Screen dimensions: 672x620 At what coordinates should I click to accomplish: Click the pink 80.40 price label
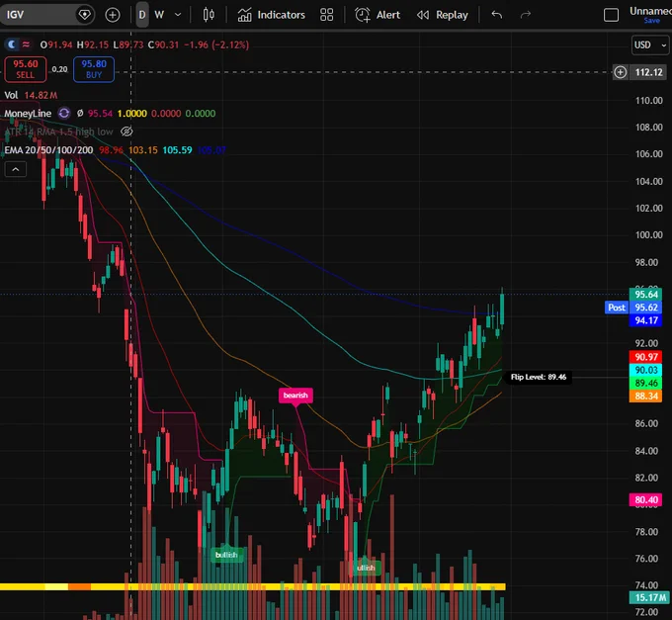(x=646, y=500)
